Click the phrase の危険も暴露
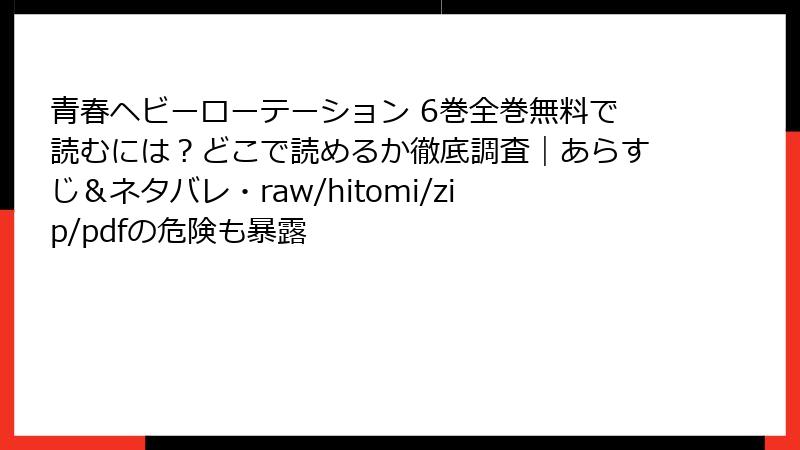The image size is (800, 450). click(216, 232)
